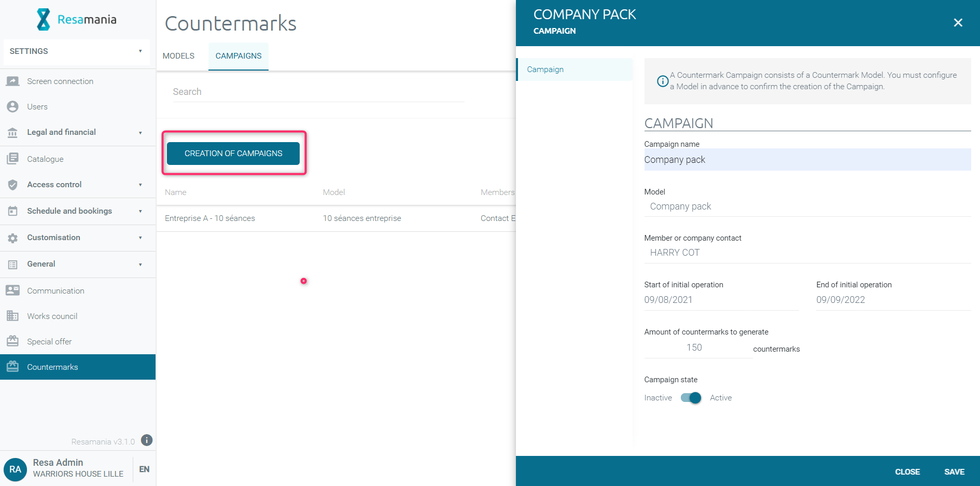Click the Screen connection sidebar icon
This screenshot has height=486, width=980.
click(x=12, y=81)
